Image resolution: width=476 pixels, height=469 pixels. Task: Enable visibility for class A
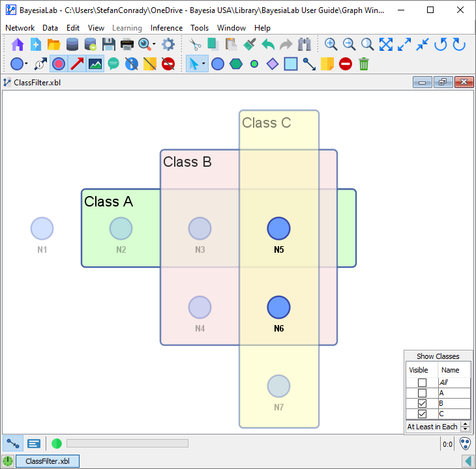point(422,393)
